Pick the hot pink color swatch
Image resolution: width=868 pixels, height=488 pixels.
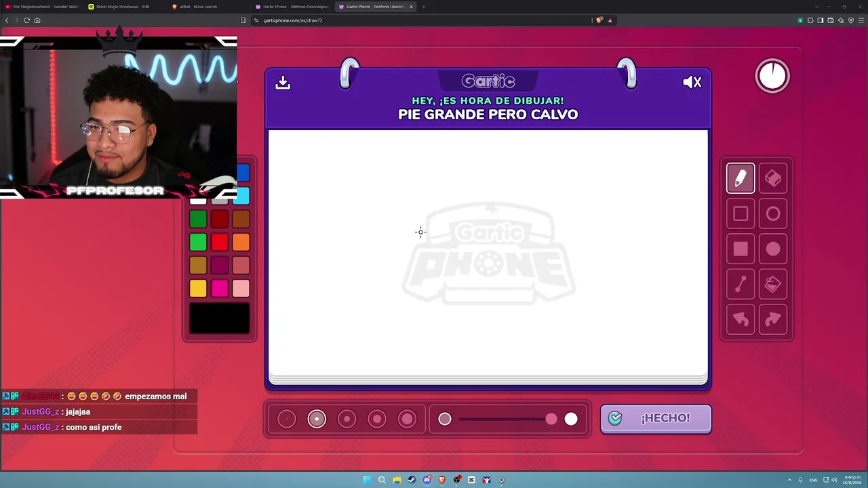220,289
